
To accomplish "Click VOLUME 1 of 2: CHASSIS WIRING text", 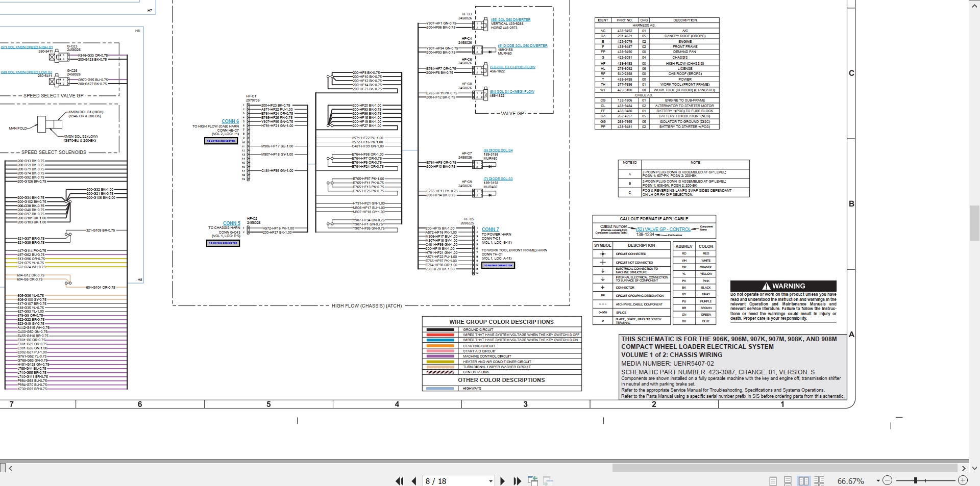I will point(672,355).
